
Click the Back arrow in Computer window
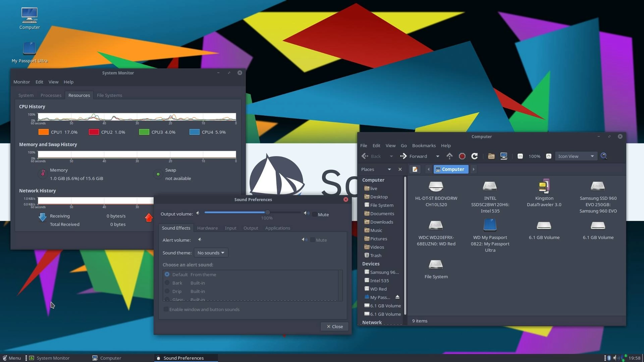371,156
